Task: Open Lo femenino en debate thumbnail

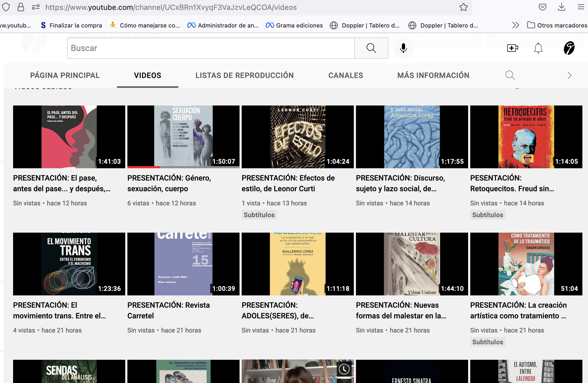Action: point(183,371)
